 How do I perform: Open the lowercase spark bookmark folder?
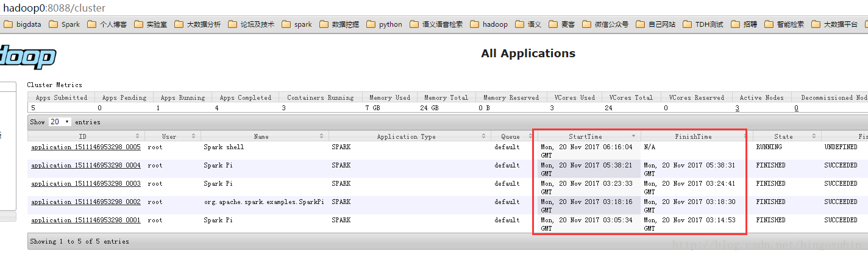coord(297,24)
